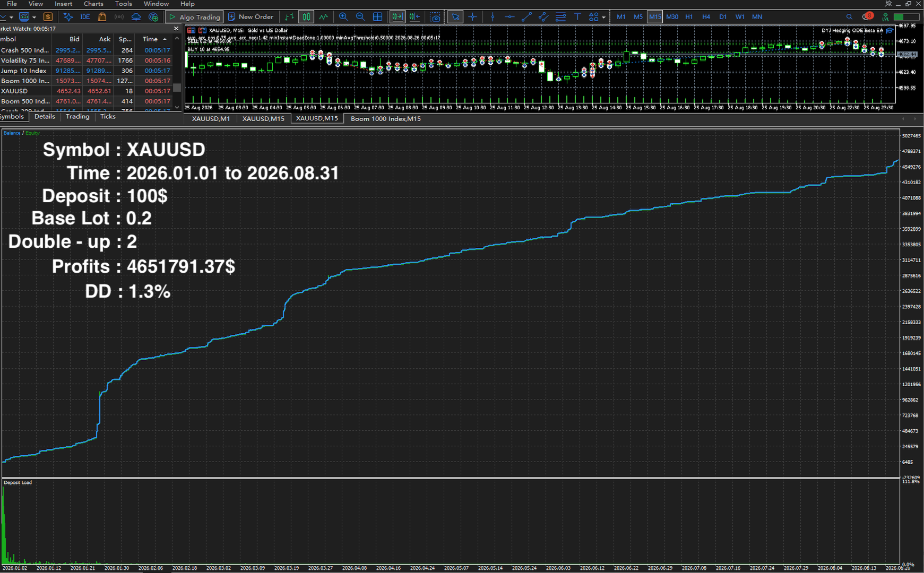Open a New Order
Image resolution: width=924 pixels, height=573 pixels.
(x=250, y=17)
